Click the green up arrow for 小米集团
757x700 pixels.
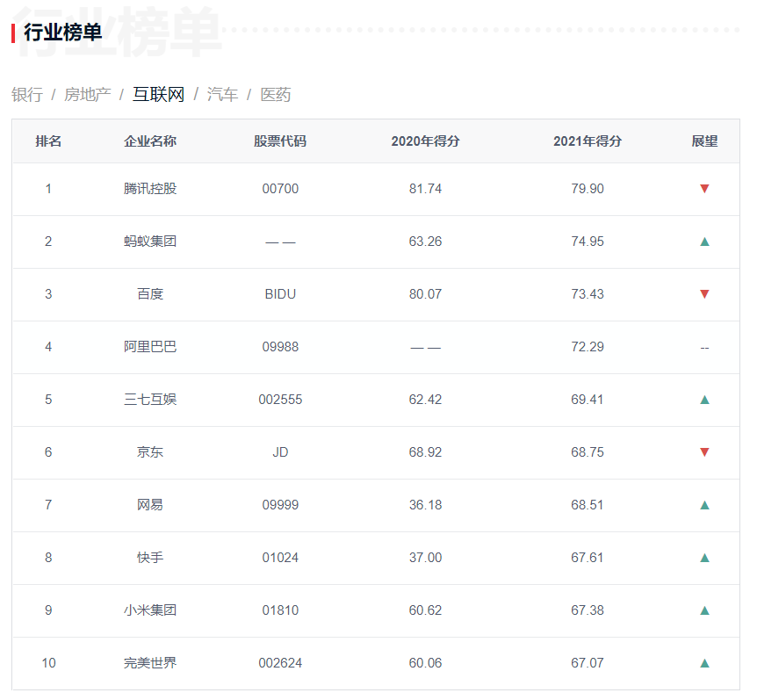[704, 610]
